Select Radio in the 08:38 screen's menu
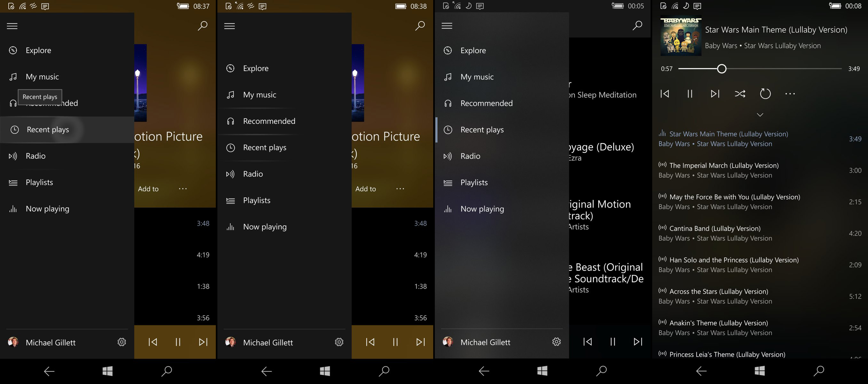This screenshot has width=868, height=384. pyautogui.click(x=253, y=174)
